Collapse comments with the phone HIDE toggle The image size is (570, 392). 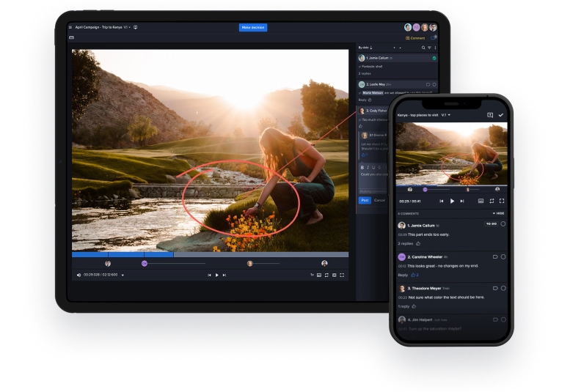click(499, 213)
